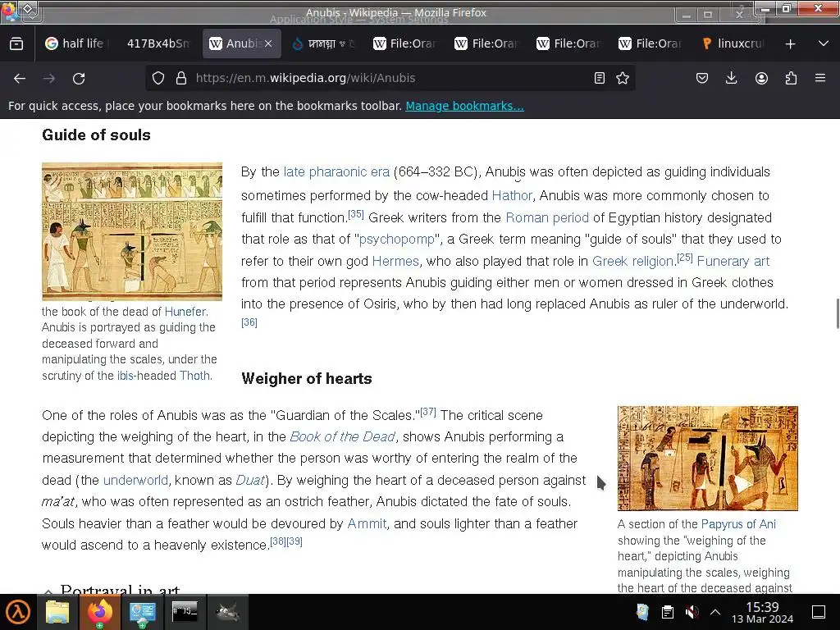Follow the 'Greek religion' link
Viewport: 840px width, 630px height.
point(633,261)
